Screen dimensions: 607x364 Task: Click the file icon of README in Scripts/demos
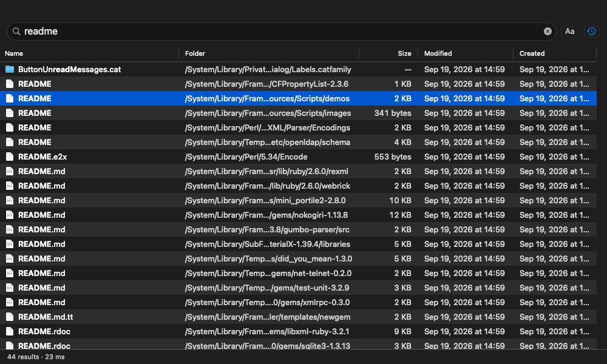coord(10,99)
